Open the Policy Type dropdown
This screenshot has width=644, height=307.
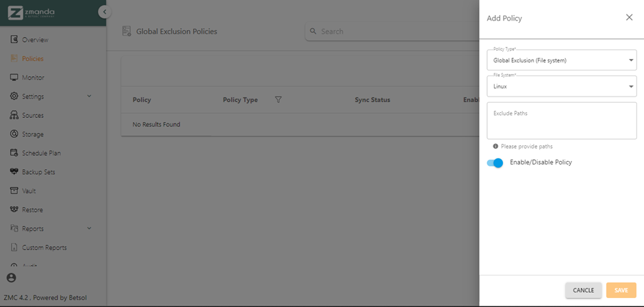pyautogui.click(x=562, y=60)
